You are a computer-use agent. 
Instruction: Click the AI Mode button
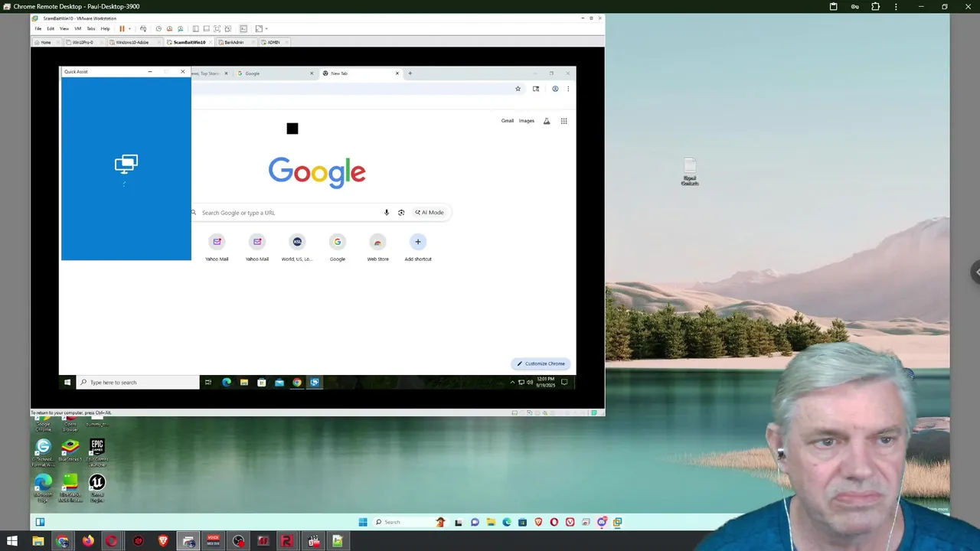tap(430, 213)
